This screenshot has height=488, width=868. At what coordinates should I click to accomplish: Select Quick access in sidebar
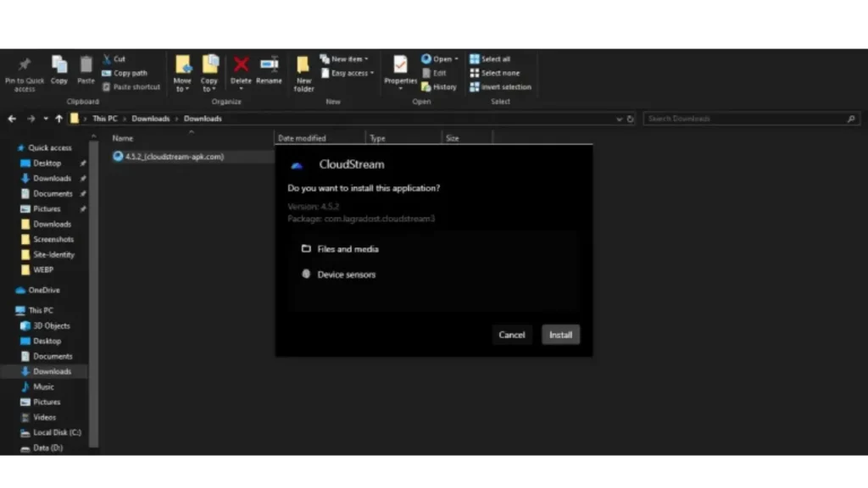click(44, 147)
